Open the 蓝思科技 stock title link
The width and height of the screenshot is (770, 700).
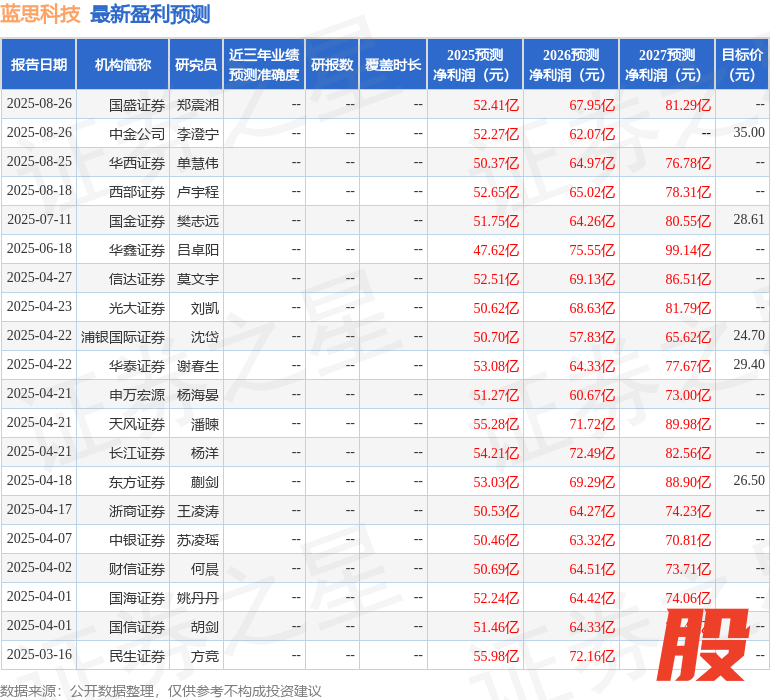41,14
